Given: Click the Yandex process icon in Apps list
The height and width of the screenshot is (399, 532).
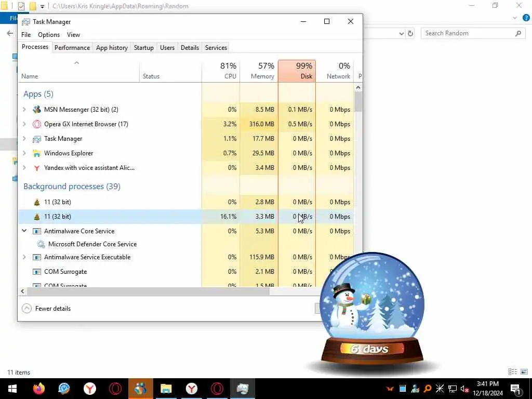Looking at the screenshot, I should pyautogui.click(x=37, y=168).
